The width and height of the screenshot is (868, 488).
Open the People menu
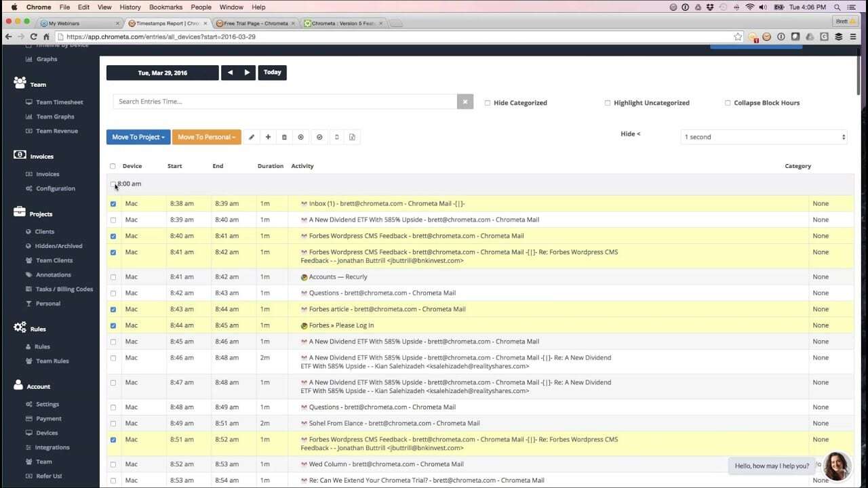[x=201, y=7]
